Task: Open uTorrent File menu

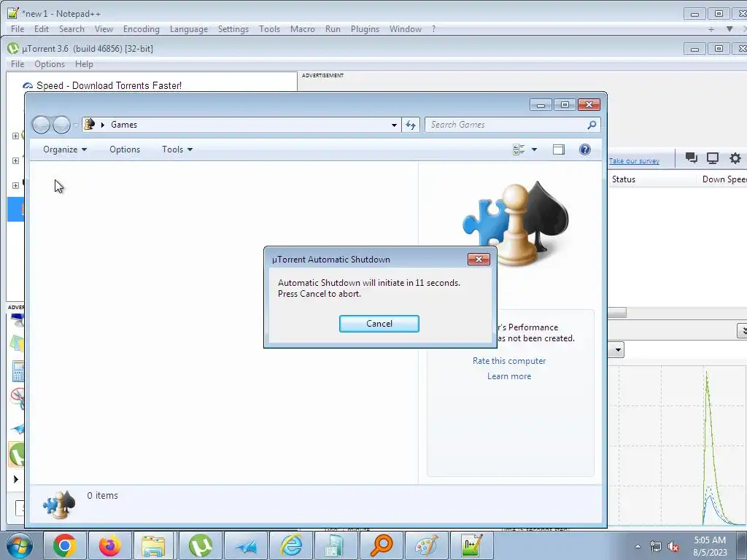Action: pyautogui.click(x=18, y=64)
